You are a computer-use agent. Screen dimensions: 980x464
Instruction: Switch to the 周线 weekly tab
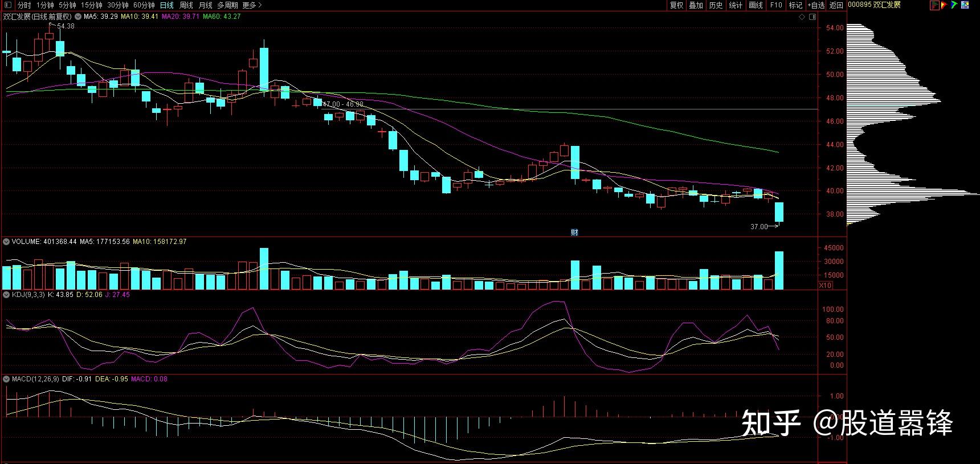(186, 5)
